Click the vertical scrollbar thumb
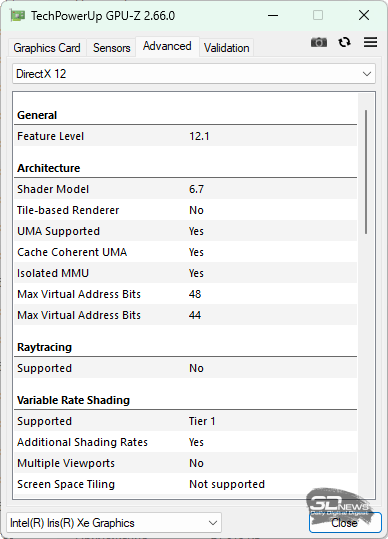 (366, 172)
